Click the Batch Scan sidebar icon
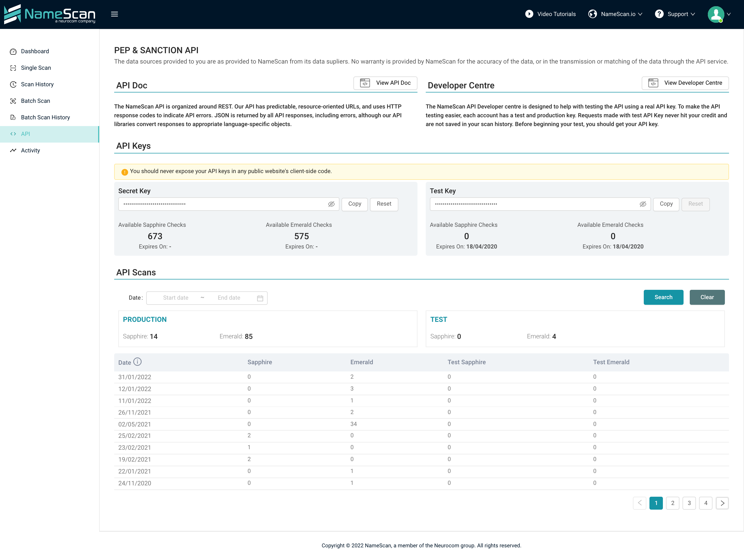This screenshot has height=560, width=744. 13,101
